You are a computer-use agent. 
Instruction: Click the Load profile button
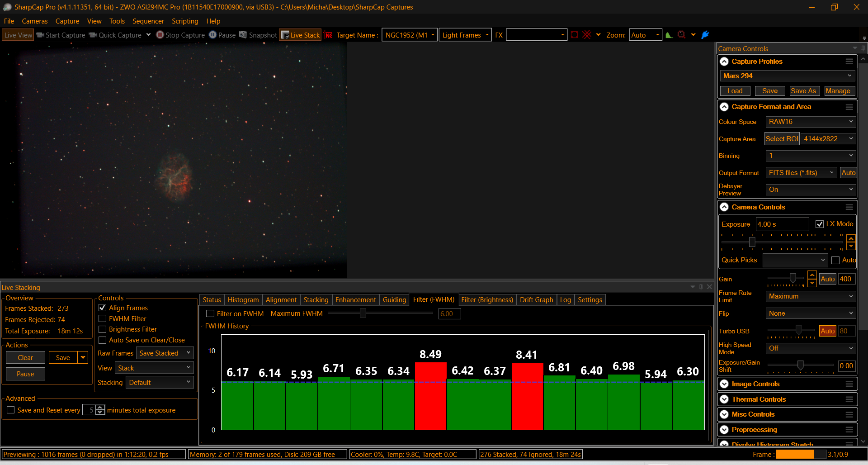(735, 91)
